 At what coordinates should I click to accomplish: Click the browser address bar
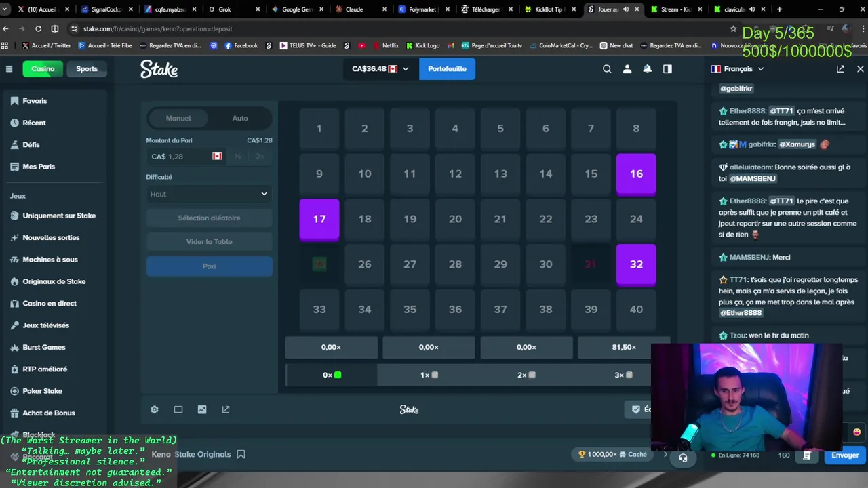(x=400, y=28)
